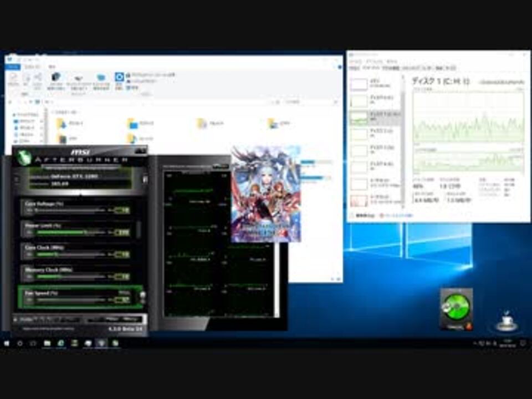Click the Afterburner Apply button
The image size is (532, 399).
tap(95, 319)
